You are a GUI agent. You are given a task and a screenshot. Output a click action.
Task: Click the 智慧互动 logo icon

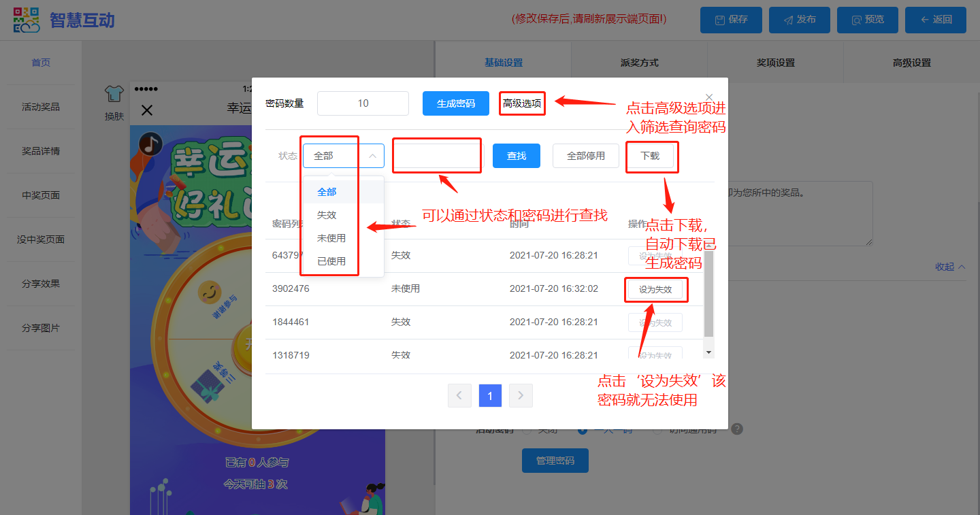point(27,20)
